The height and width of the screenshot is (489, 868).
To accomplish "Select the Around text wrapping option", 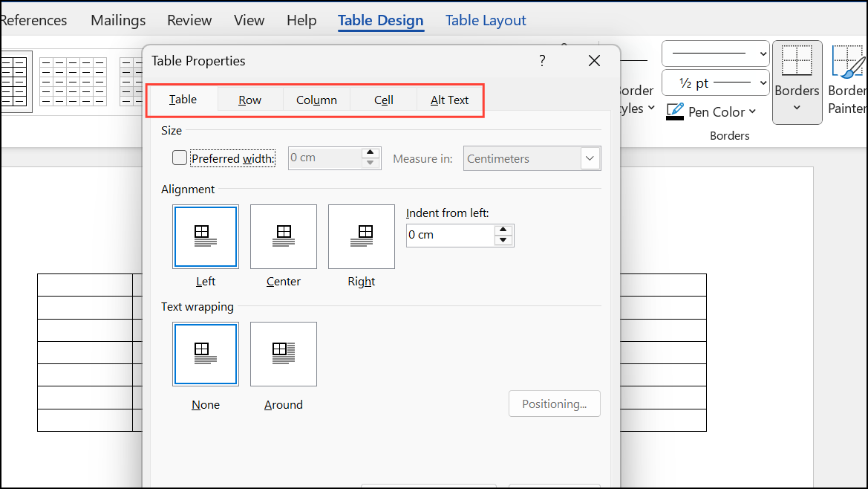I will 284,354.
